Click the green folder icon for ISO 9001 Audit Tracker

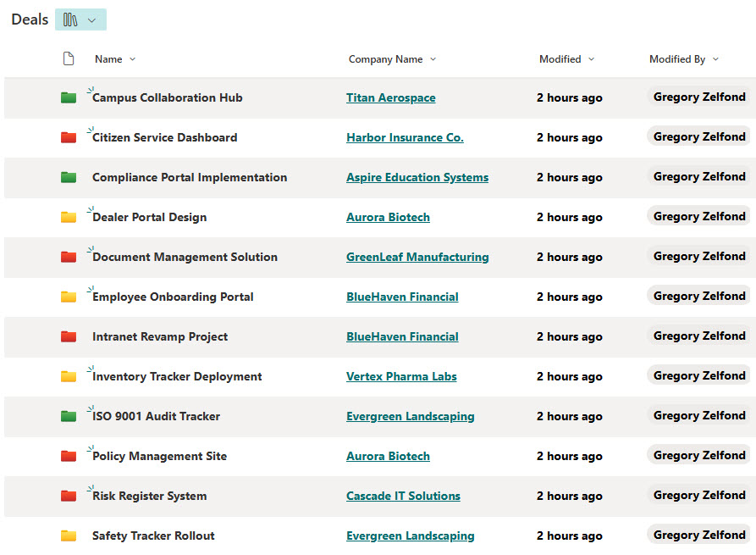click(x=69, y=416)
